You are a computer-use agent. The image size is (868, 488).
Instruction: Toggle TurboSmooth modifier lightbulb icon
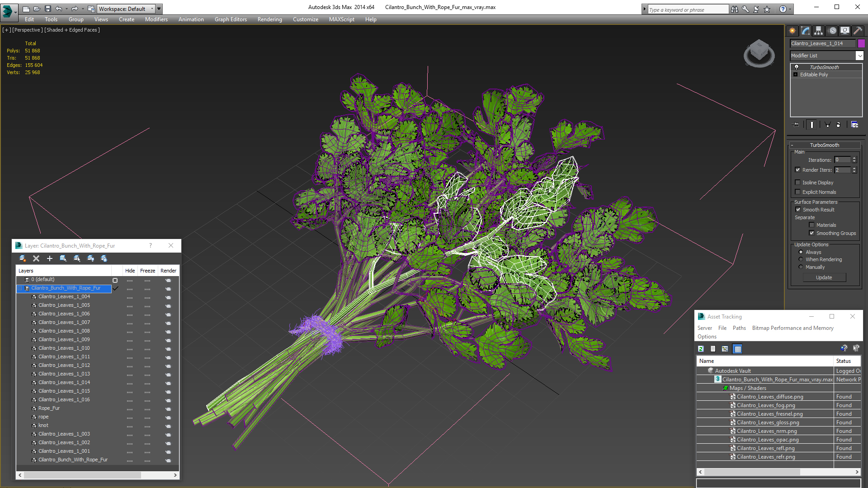click(797, 67)
